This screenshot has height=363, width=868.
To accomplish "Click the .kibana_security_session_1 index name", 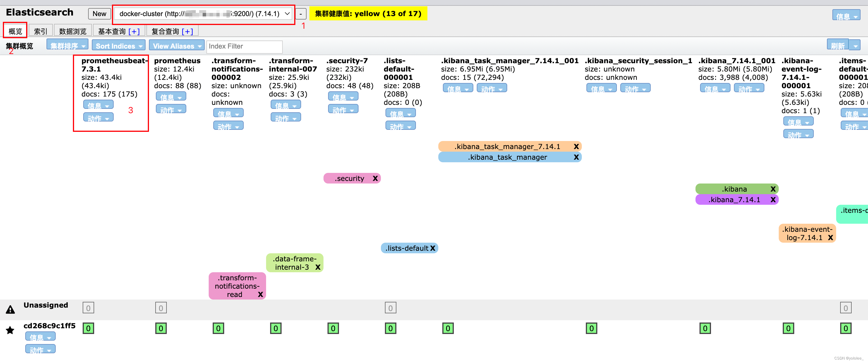I will [x=638, y=61].
